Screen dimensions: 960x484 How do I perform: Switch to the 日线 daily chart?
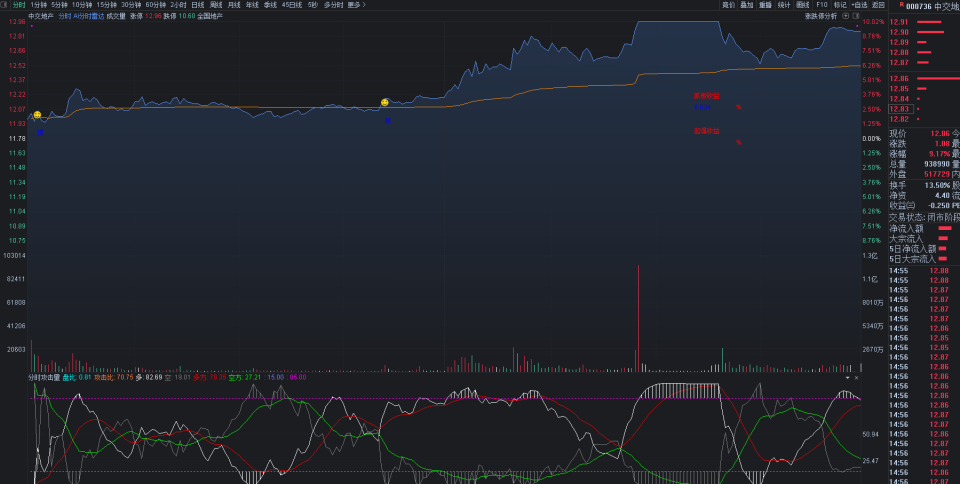(198, 4)
